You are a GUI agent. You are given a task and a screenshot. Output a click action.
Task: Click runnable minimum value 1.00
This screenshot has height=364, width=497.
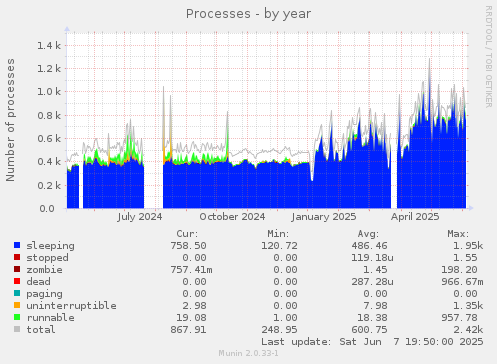(285, 318)
